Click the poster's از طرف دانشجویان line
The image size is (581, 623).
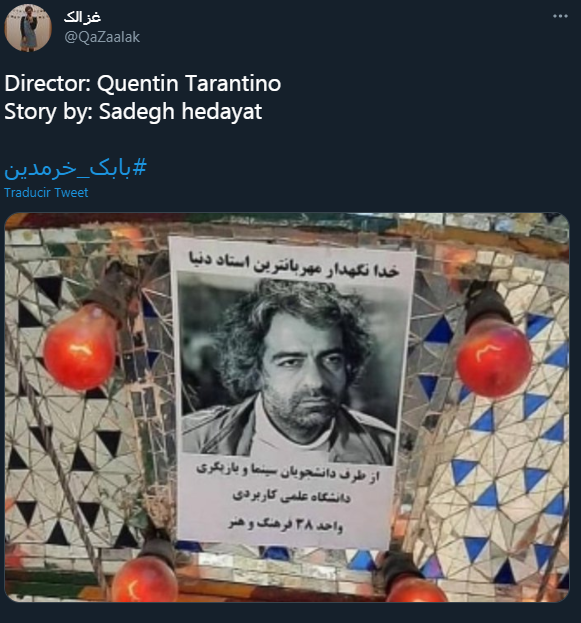point(288,473)
